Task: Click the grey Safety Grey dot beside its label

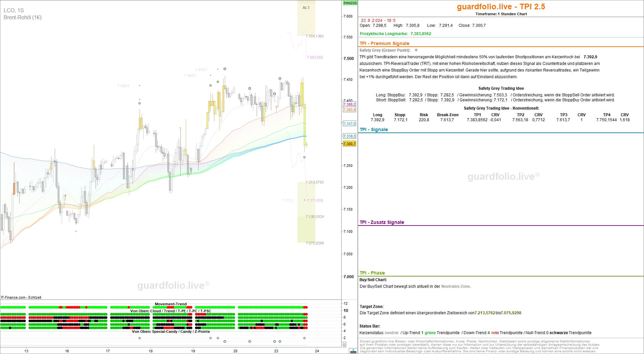Action: coord(416,50)
